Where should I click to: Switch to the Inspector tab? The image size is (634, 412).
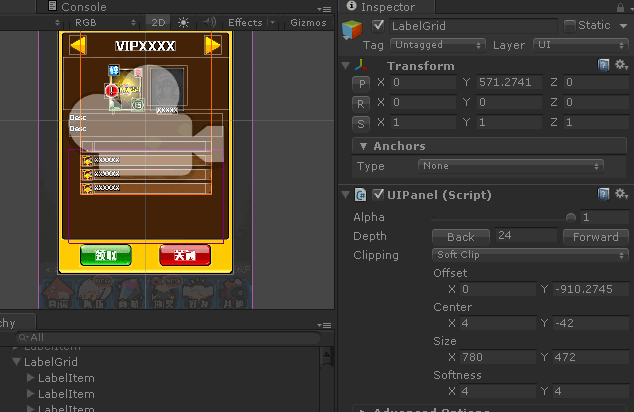pyautogui.click(x=381, y=7)
